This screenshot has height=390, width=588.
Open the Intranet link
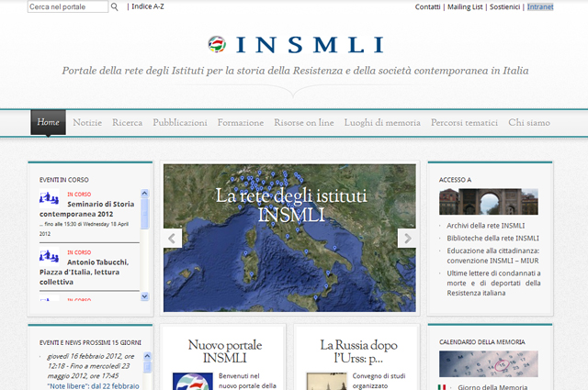(540, 6)
